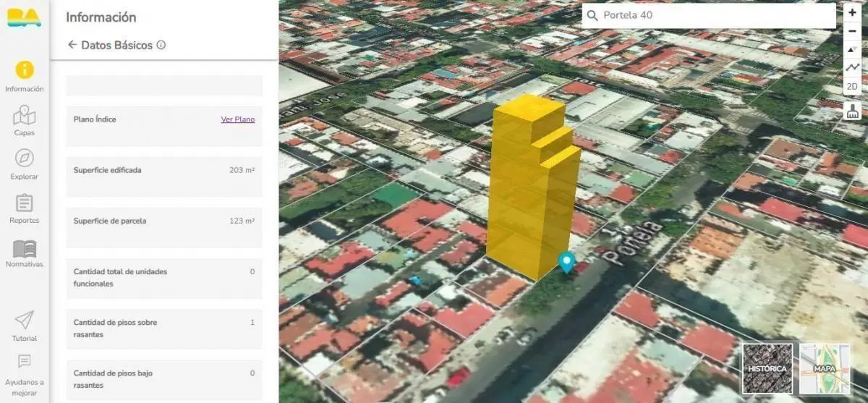Click the Portela 40 search field
868x403 pixels.
pyautogui.click(x=709, y=15)
